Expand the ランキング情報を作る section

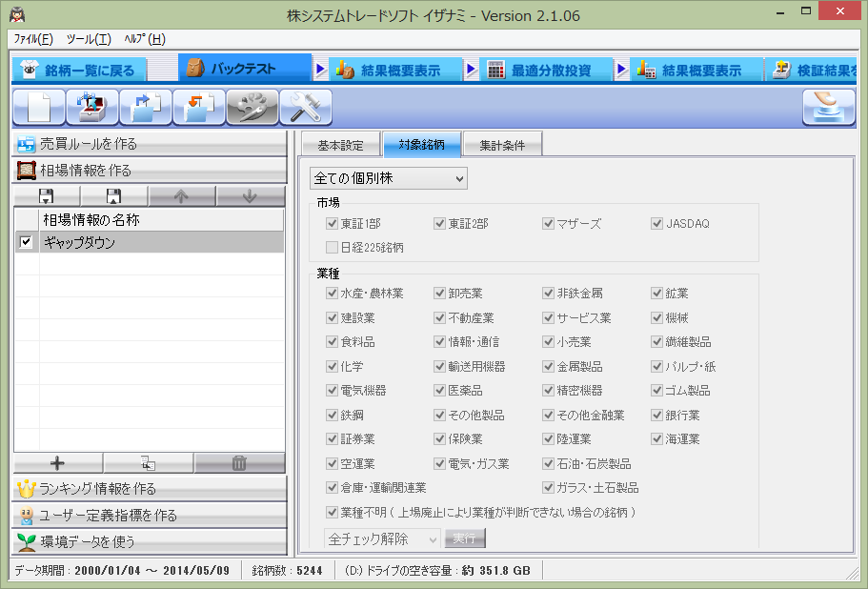150,488
